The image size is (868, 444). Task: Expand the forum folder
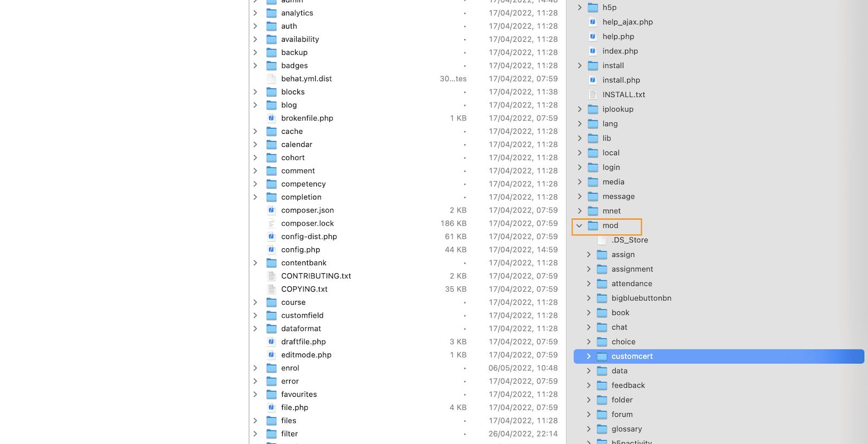coord(589,415)
